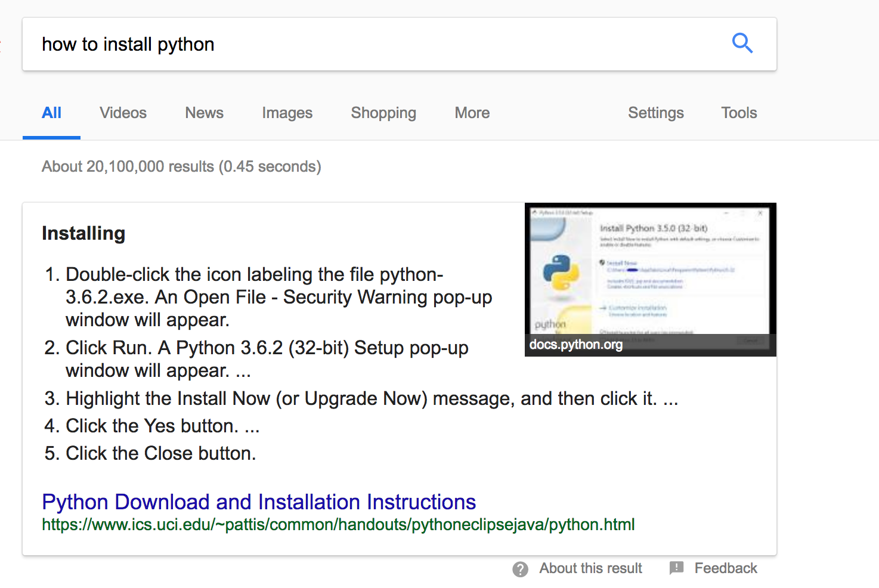
Task: Go to the Shopping tab
Action: coord(383,113)
